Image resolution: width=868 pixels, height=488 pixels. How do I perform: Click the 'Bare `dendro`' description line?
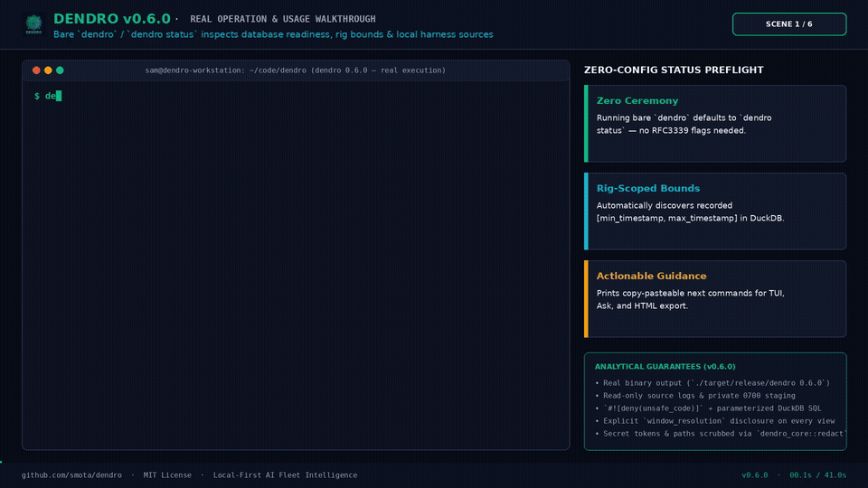tap(273, 34)
